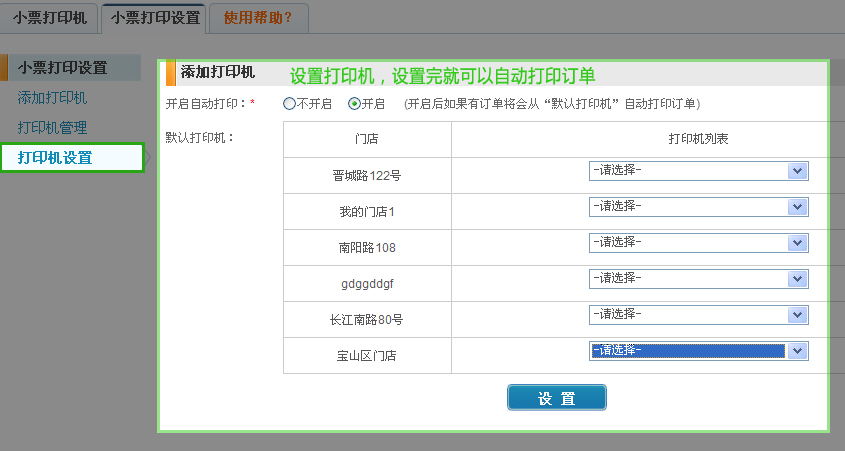The width and height of the screenshot is (845, 451).
Task: Open printer dropdown for 南阳路108
Action: pos(698,243)
